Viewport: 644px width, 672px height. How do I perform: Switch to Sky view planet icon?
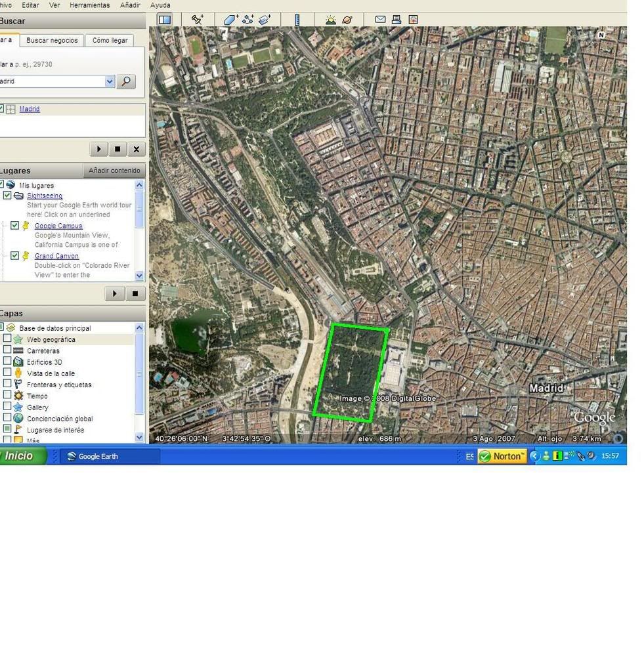click(x=347, y=20)
